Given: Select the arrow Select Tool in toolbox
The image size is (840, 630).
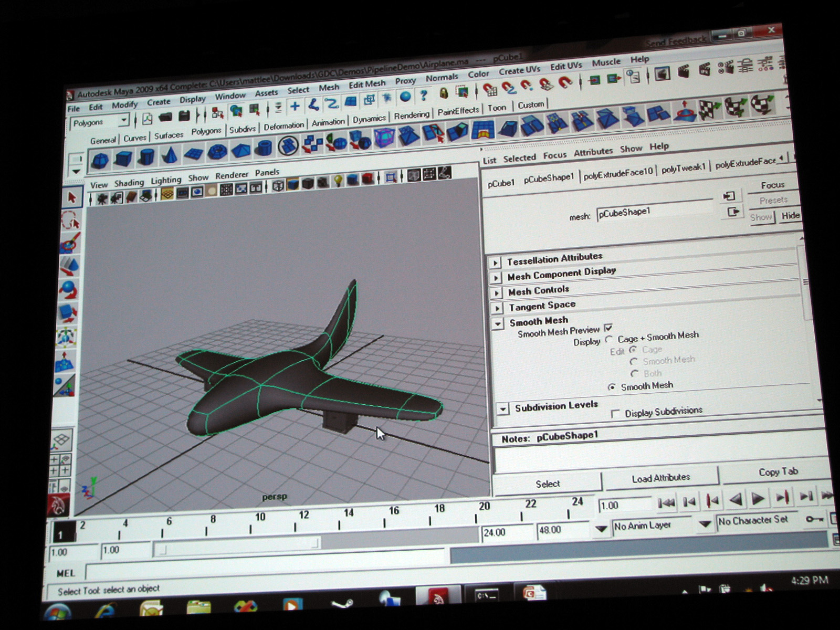Looking at the screenshot, I should (71, 198).
